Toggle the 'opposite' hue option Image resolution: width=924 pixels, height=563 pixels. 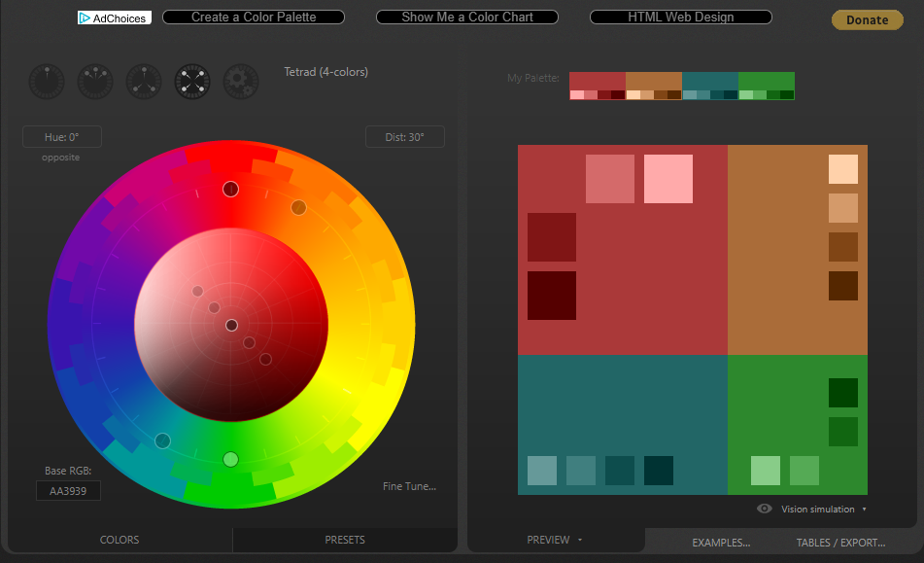61,158
